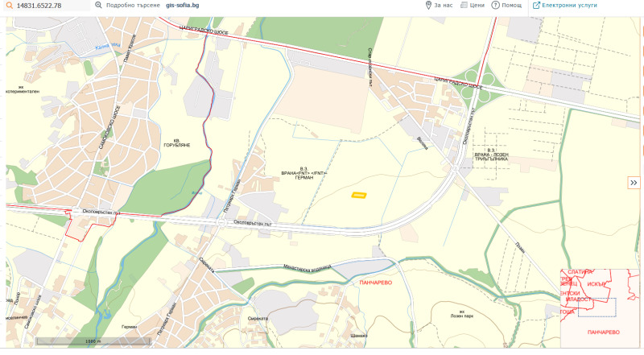Select the yellow highlighted parcel on the map
Viewport: 644px width, 355px height.
[359, 194]
